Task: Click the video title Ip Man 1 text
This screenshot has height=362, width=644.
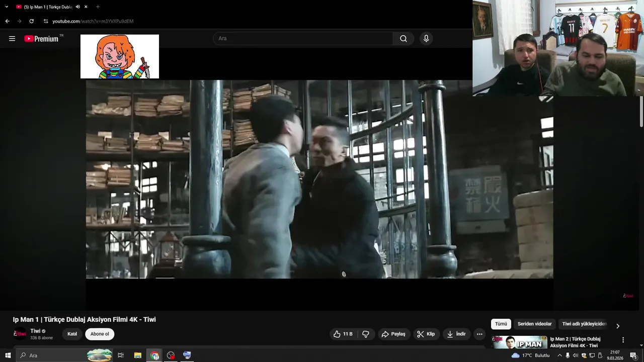Action: point(85,319)
